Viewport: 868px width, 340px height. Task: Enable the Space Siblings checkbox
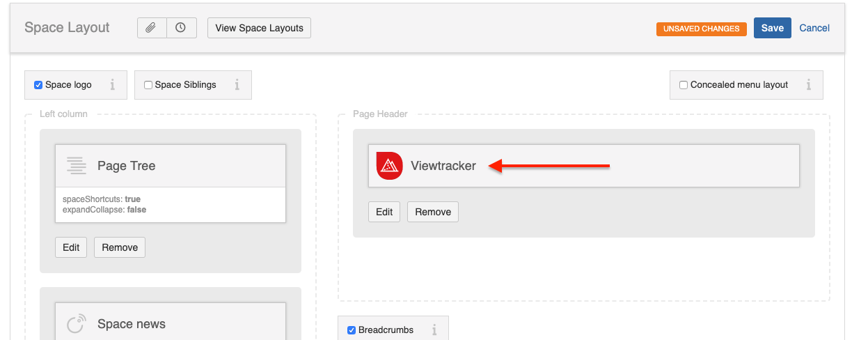148,85
